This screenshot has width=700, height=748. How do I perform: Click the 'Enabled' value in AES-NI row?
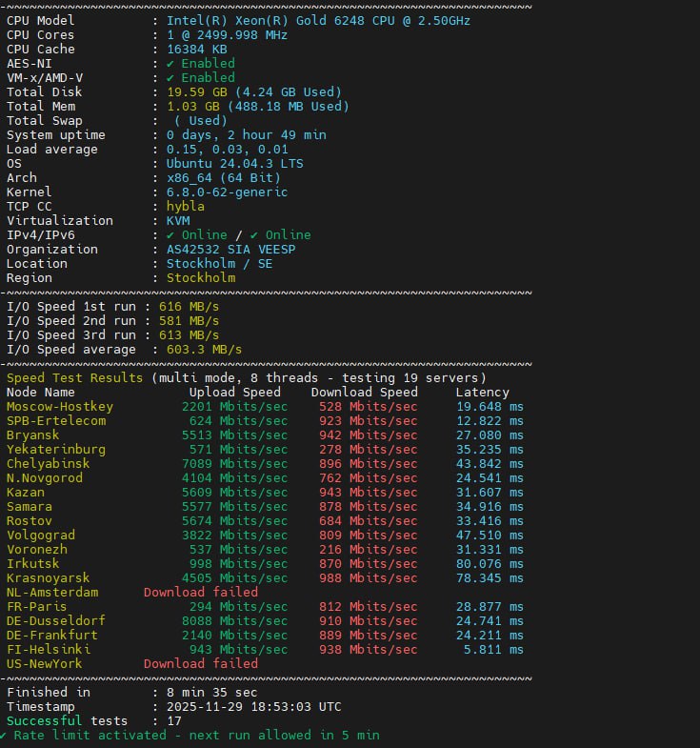tap(208, 64)
